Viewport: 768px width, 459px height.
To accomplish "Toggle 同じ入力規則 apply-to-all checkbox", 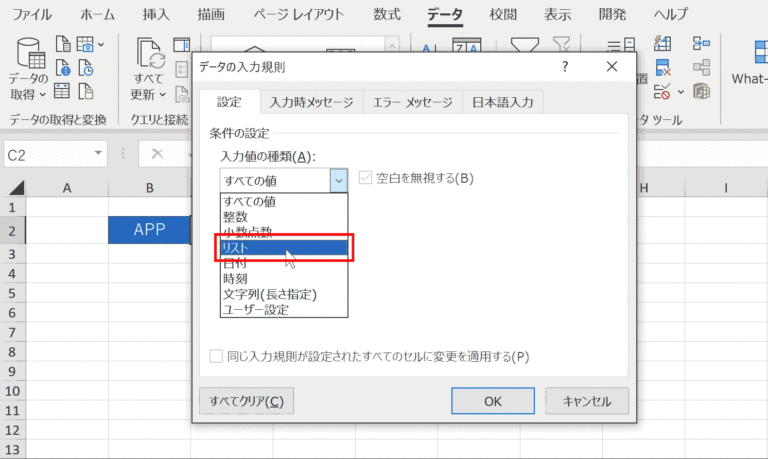I will pyautogui.click(x=216, y=356).
